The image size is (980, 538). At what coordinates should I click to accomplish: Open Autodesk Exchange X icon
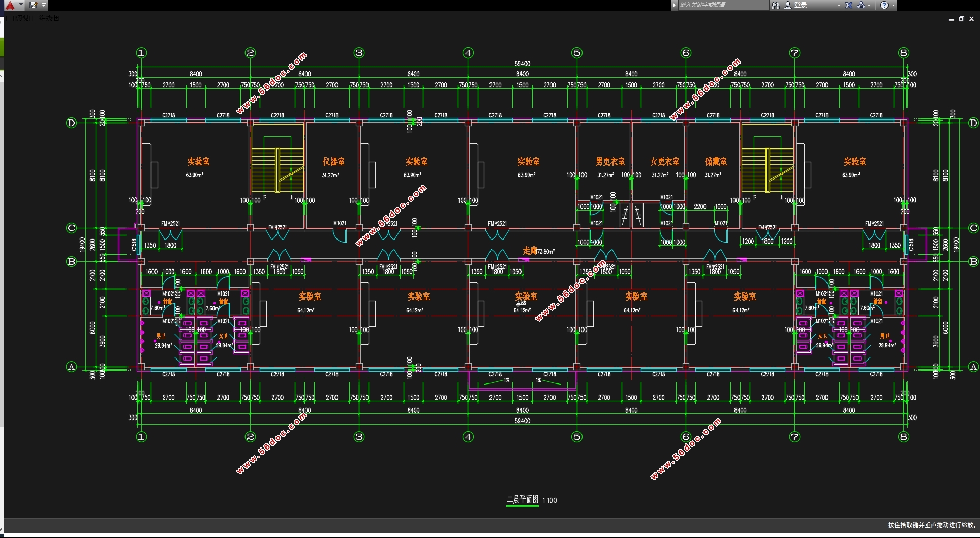click(x=849, y=5)
